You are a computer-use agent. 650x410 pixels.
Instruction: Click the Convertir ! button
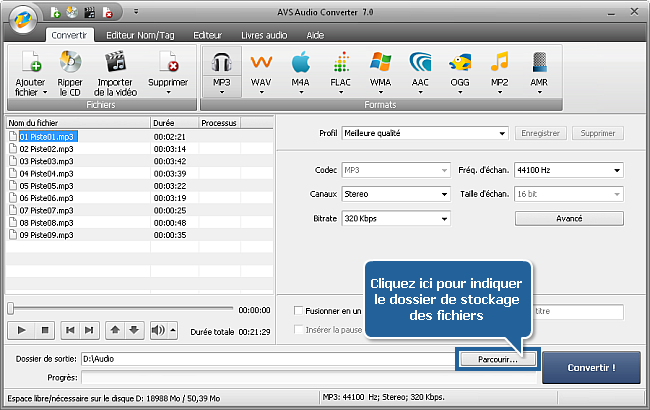click(591, 367)
